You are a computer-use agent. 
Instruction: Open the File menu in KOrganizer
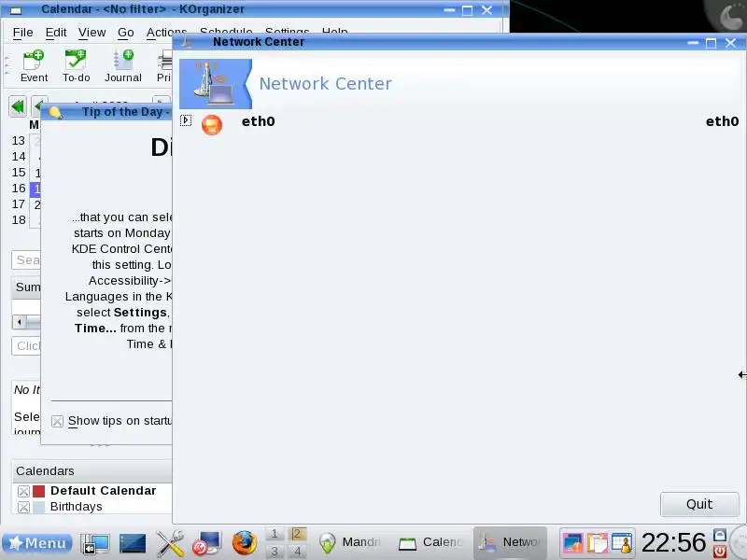click(22, 33)
